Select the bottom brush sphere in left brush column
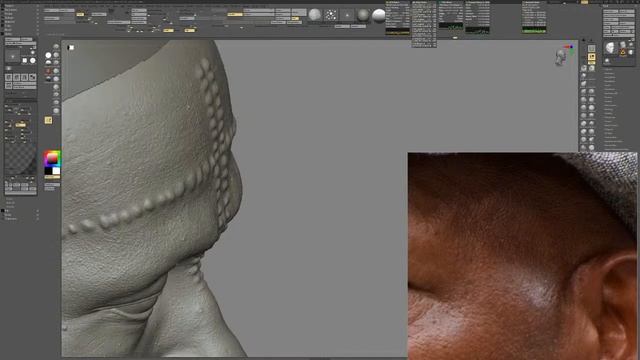This screenshot has height=360, width=640. (x=56, y=111)
